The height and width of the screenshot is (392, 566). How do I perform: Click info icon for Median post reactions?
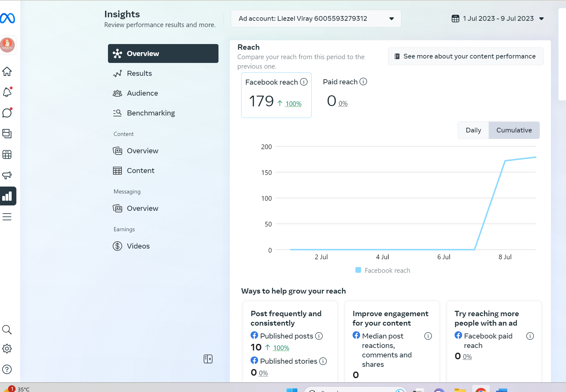(428, 336)
